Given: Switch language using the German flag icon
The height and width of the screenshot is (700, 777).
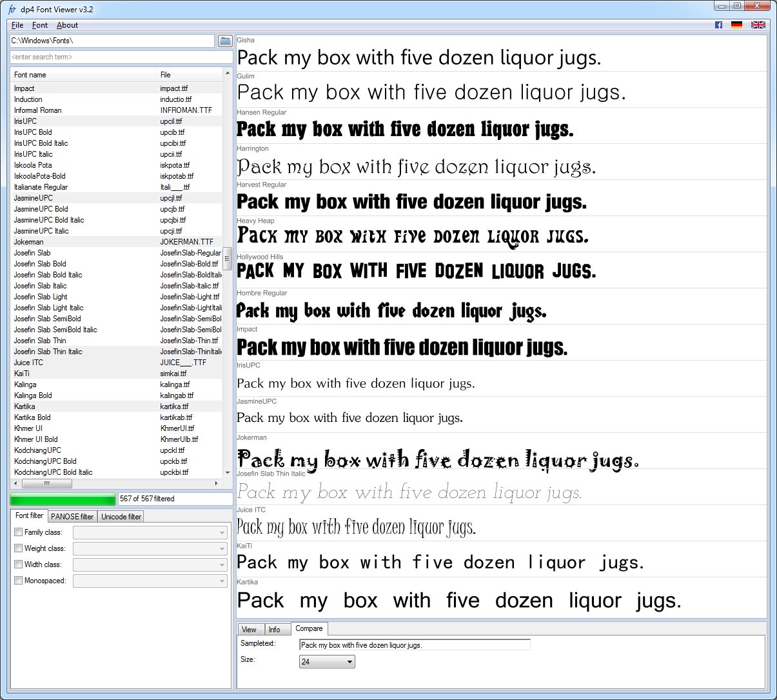Looking at the screenshot, I should pos(736,25).
